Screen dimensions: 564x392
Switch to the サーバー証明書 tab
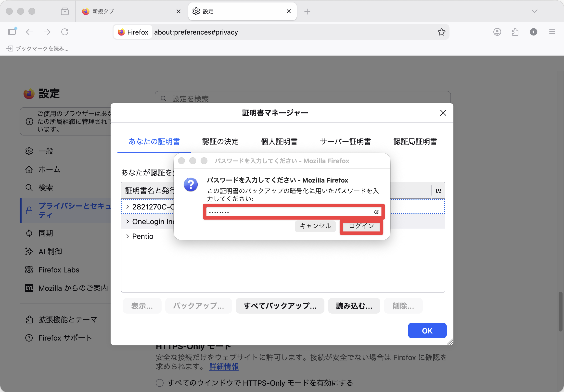click(x=345, y=142)
